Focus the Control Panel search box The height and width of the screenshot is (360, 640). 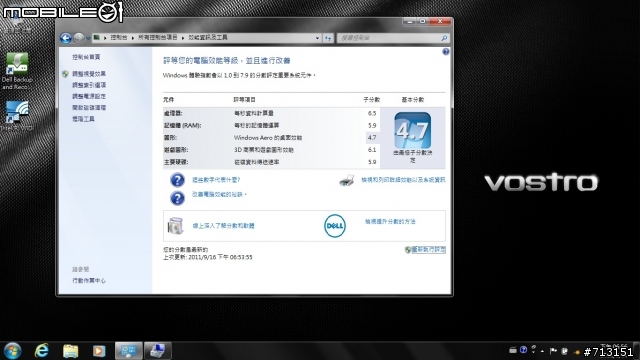[389, 38]
